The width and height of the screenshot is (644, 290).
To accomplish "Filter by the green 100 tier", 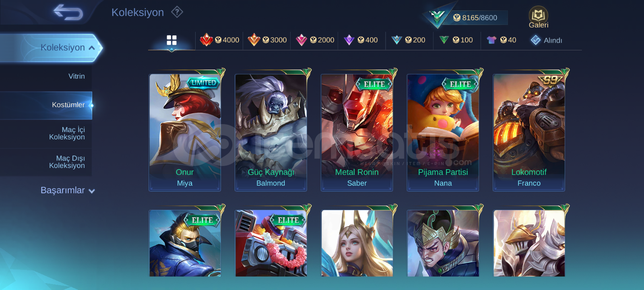I will pyautogui.click(x=456, y=40).
